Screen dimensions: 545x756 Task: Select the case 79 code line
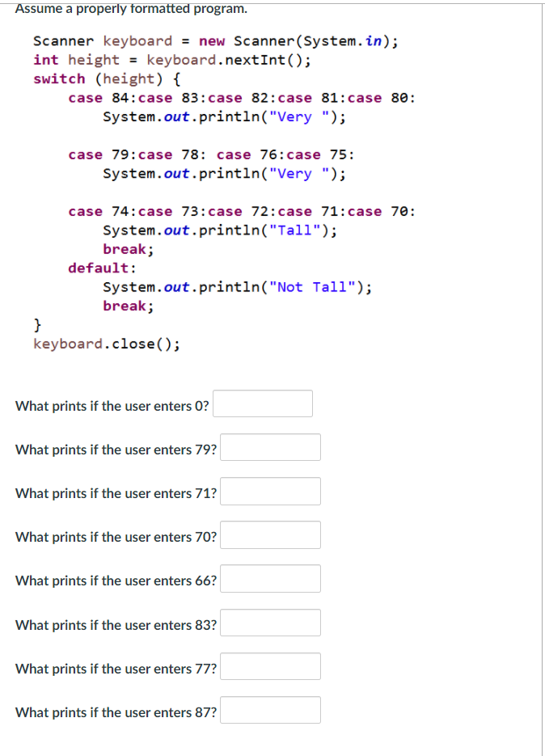point(210,154)
